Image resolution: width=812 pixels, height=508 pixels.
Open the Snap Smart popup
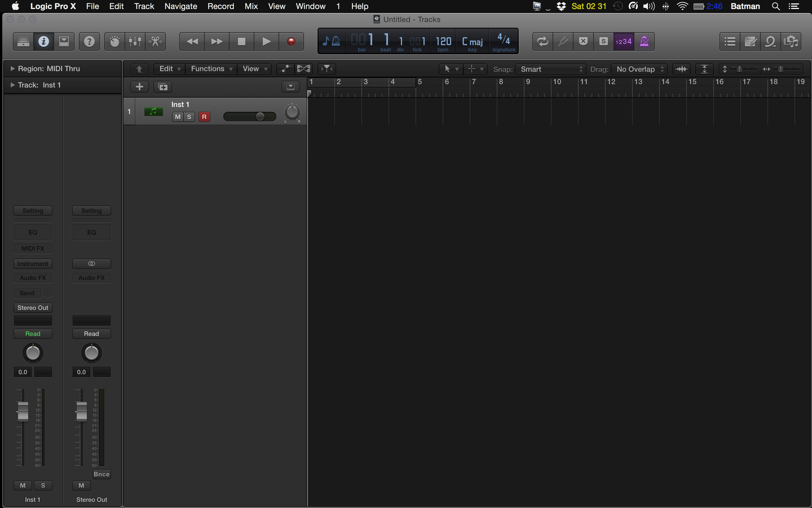tap(550, 69)
